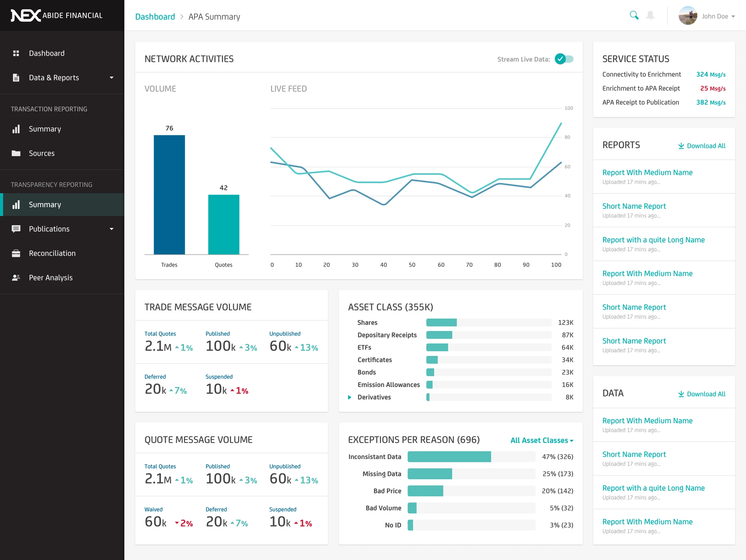Open the Reconciliation section via its icon
746x560 pixels.
tap(16, 253)
